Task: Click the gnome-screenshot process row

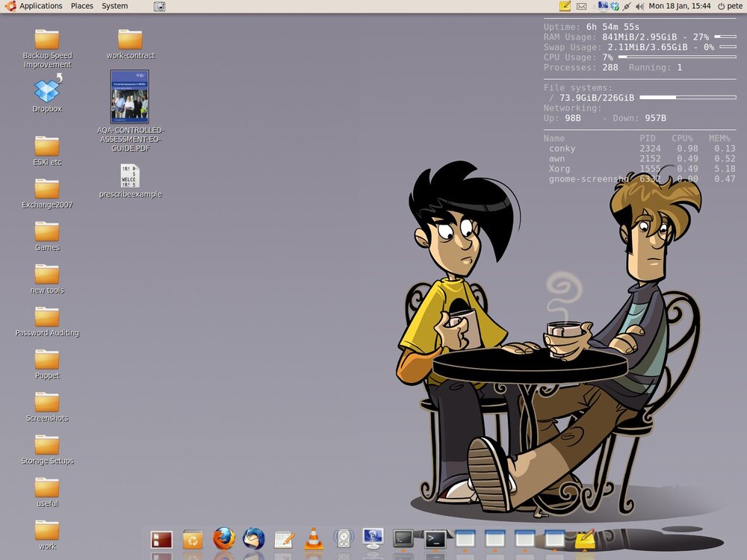Action: pos(640,179)
